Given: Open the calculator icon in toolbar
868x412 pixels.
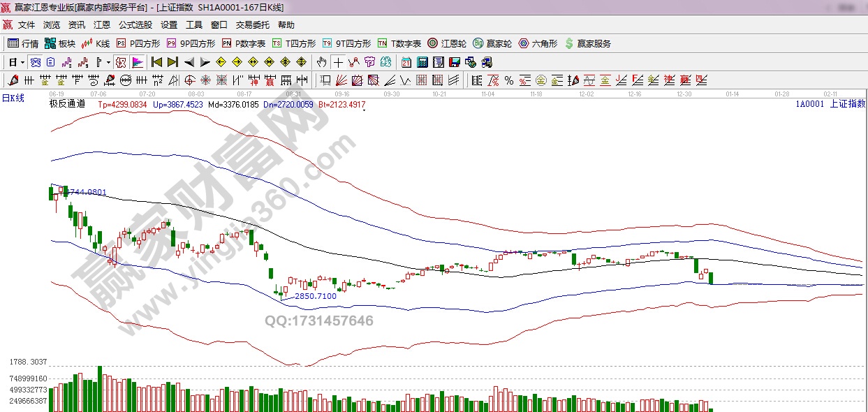Looking at the screenshot, I should (x=422, y=62).
